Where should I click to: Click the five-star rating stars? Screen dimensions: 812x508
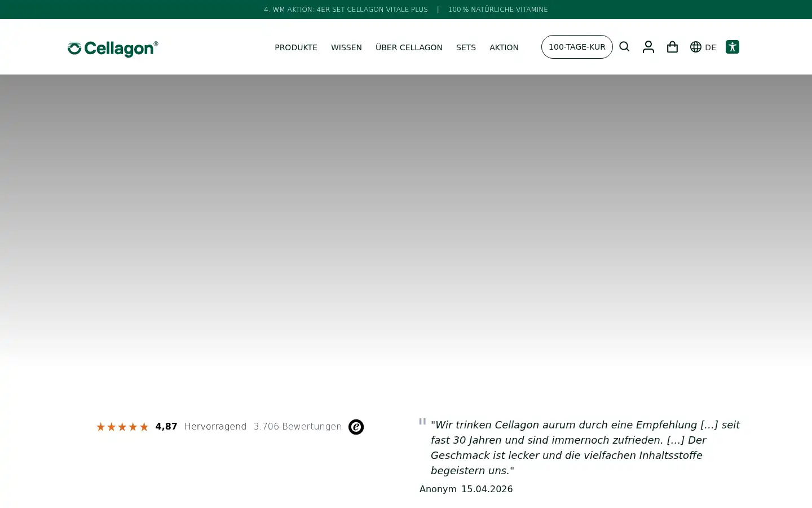click(122, 427)
